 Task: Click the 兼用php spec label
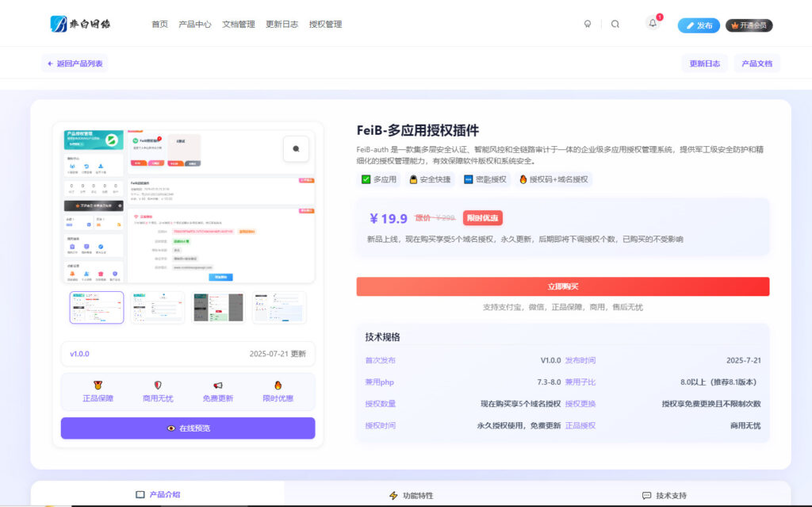click(379, 382)
